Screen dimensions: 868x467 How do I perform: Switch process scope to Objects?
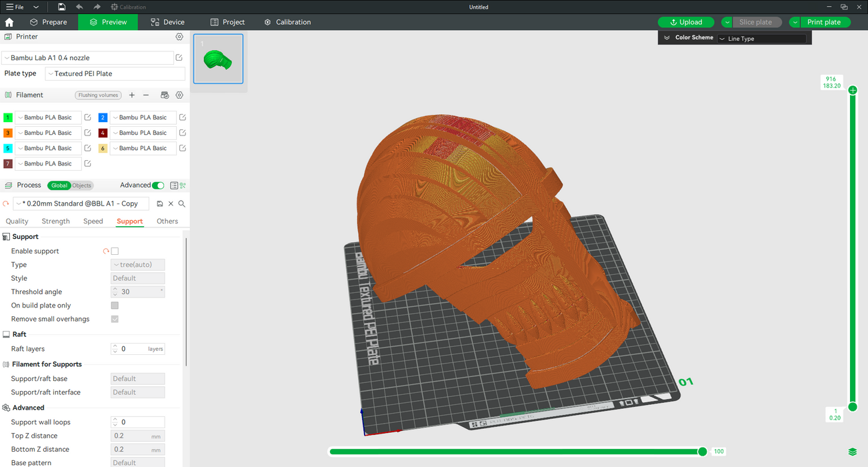[81, 185]
